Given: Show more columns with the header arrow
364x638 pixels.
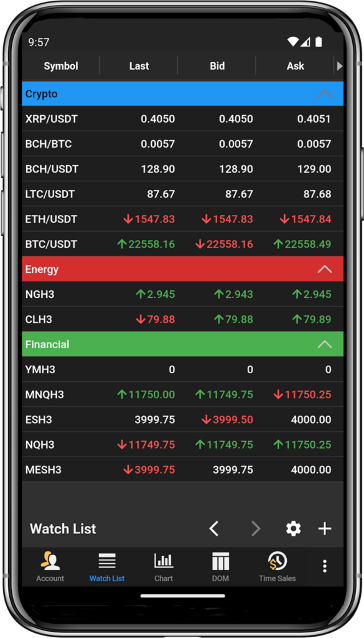Looking at the screenshot, I should (x=340, y=66).
